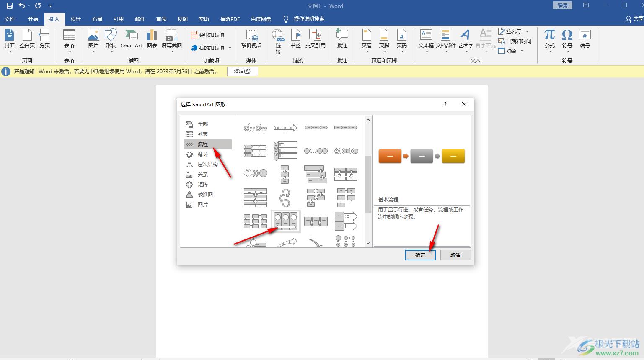Switch to the View (视图) tab
Image resolution: width=644 pixels, height=360 pixels.
coord(183,19)
